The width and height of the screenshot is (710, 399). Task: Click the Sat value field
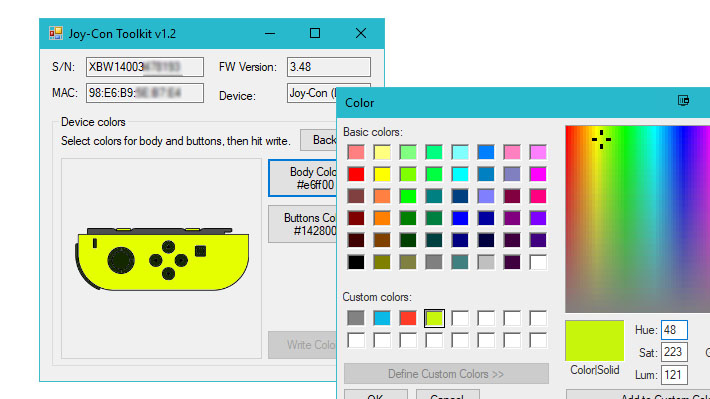pyautogui.click(x=674, y=352)
